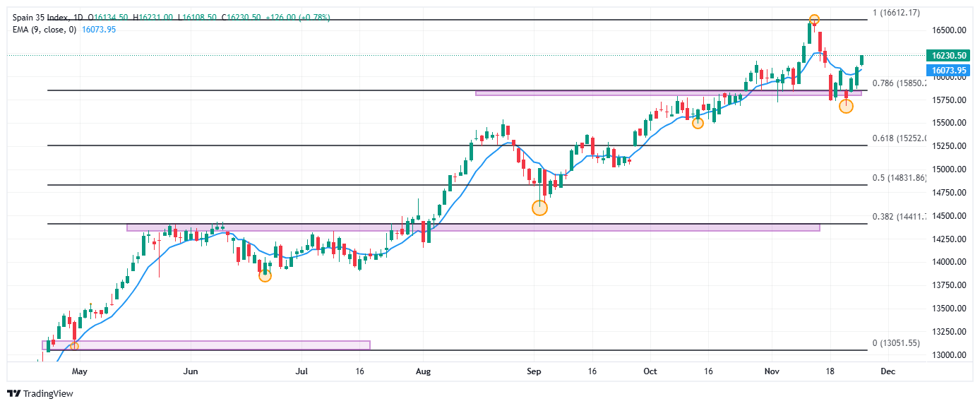Select the Dec label on the time axis
The image size is (980, 406).
tap(888, 371)
